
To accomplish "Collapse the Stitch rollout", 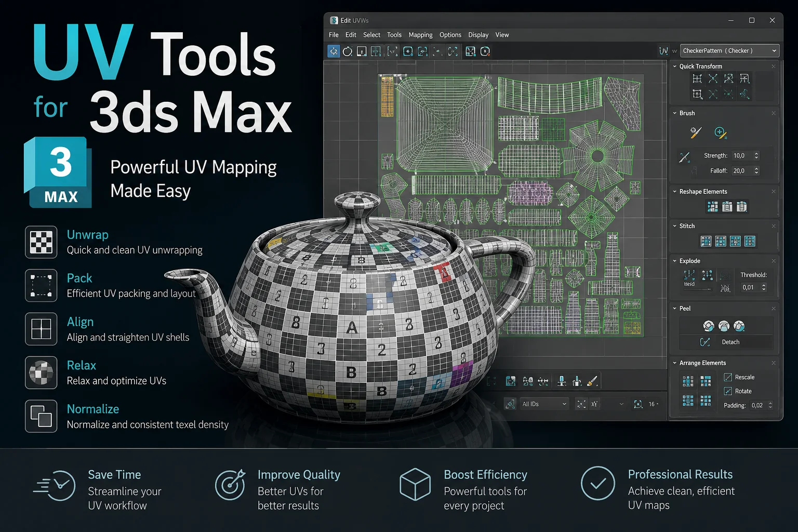I will click(x=675, y=225).
